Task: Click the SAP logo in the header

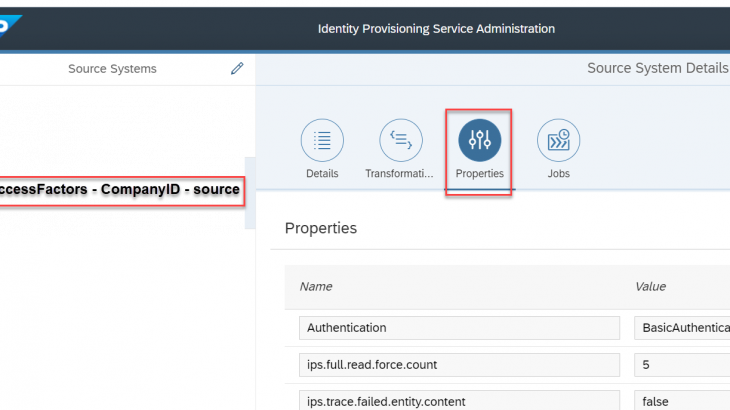Action: (6, 26)
